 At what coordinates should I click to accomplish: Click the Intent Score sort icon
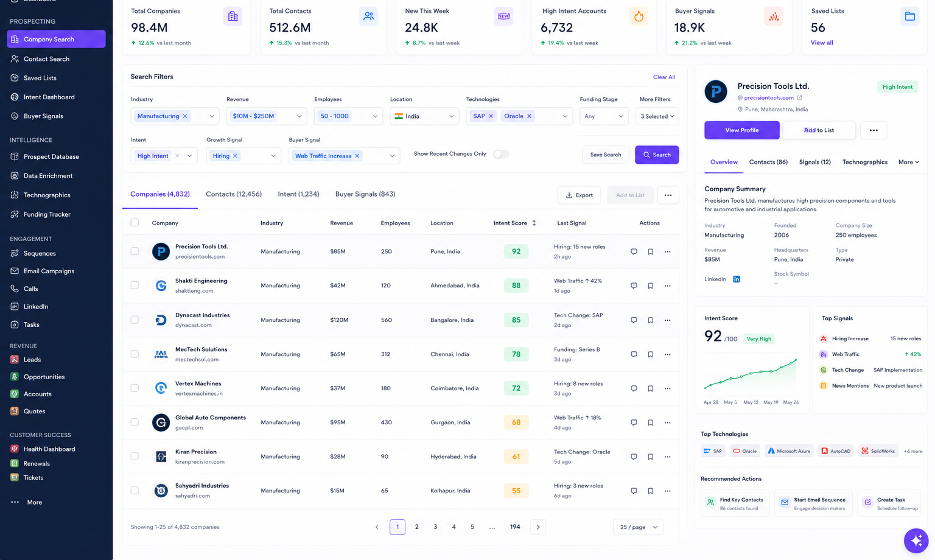534,223
